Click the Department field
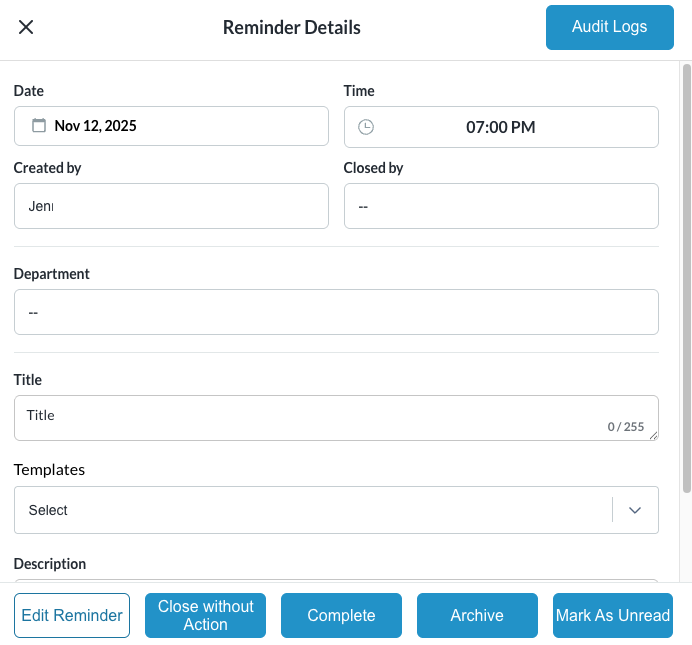Screen dimensions: 692x645 point(336,312)
